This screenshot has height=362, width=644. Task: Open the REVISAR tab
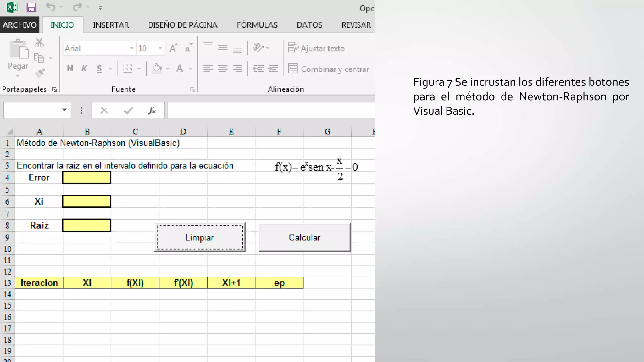tap(356, 25)
